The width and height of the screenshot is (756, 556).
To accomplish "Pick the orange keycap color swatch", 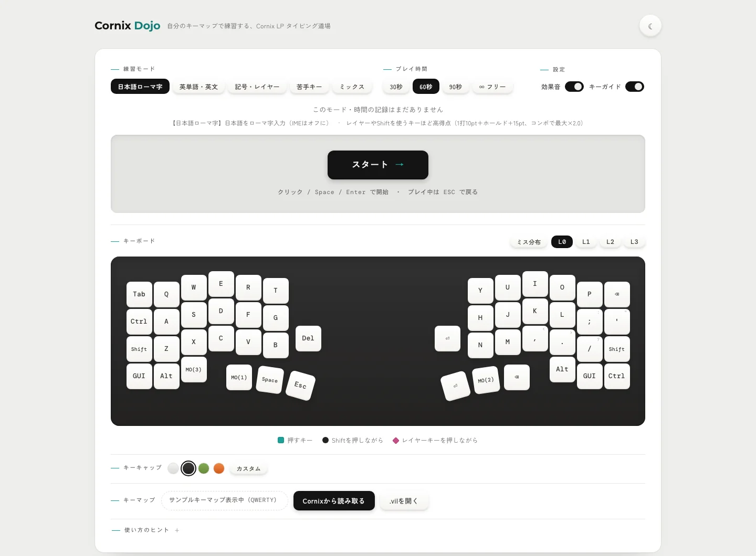I will [x=219, y=468].
